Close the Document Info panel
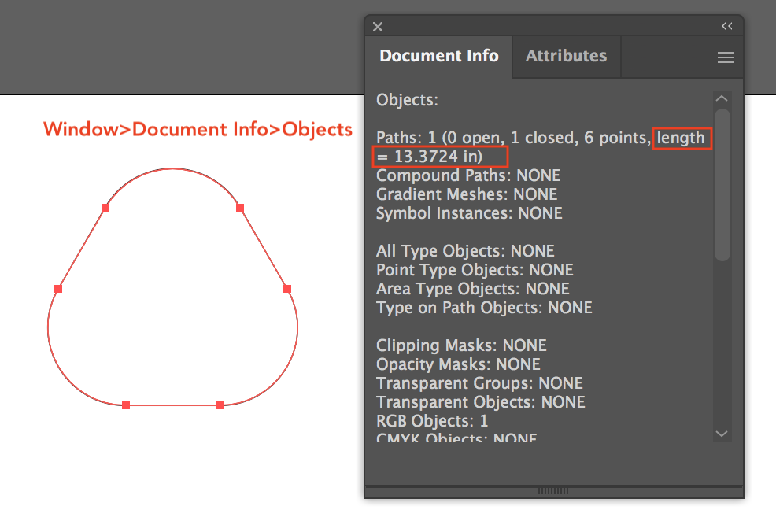The height and width of the screenshot is (532, 776). [x=378, y=27]
